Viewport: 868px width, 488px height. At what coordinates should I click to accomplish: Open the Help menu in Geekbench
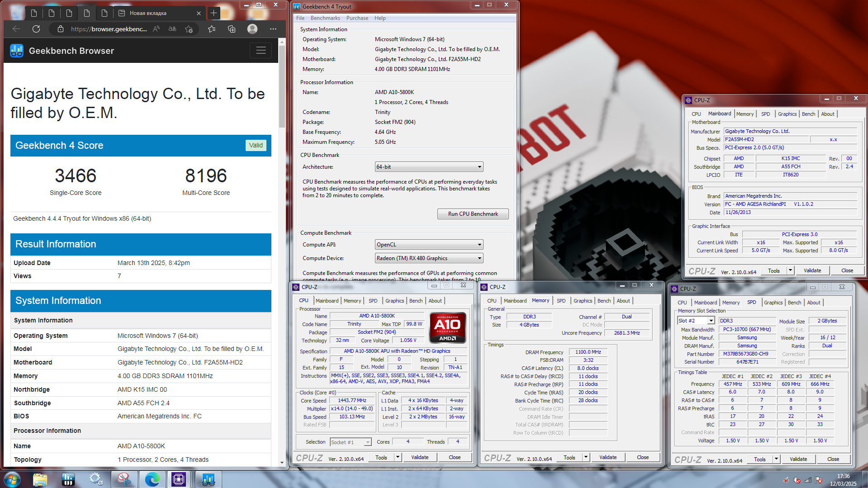pos(380,18)
